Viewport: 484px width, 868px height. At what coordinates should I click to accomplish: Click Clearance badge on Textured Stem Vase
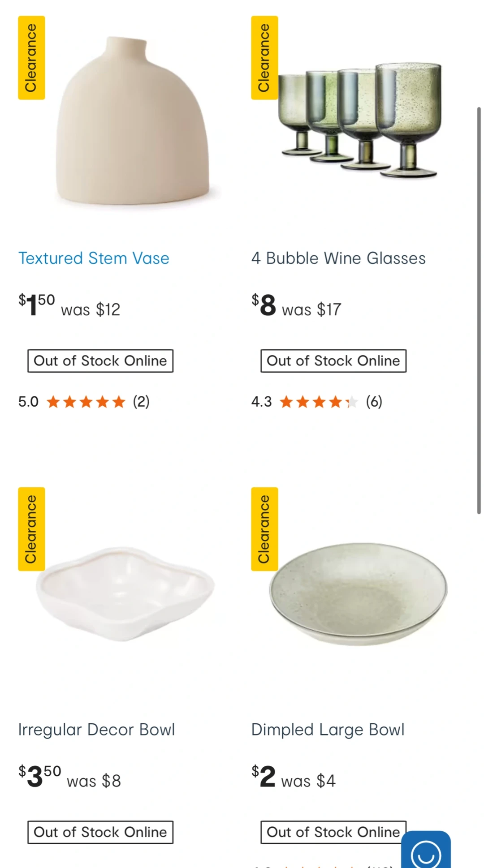(x=31, y=58)
